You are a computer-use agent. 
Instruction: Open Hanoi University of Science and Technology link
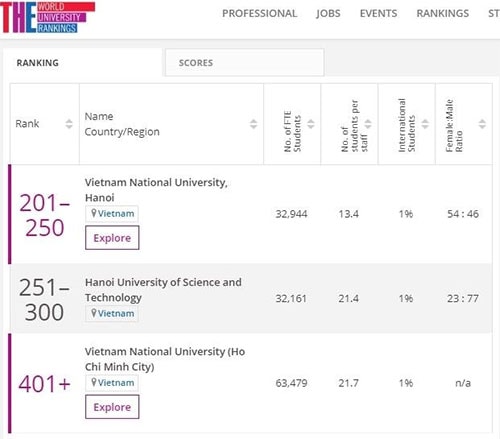163,290
